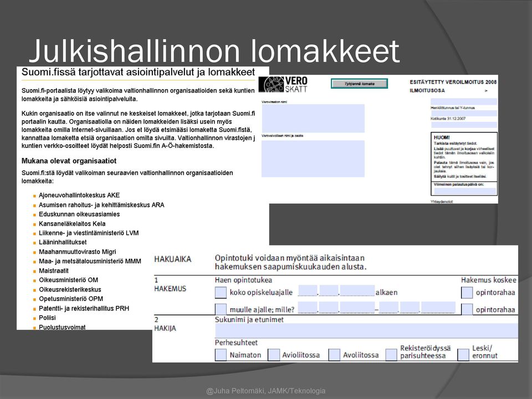Select the Naimaton checkbox
The image size is (532, 399).
click(221, 355)
